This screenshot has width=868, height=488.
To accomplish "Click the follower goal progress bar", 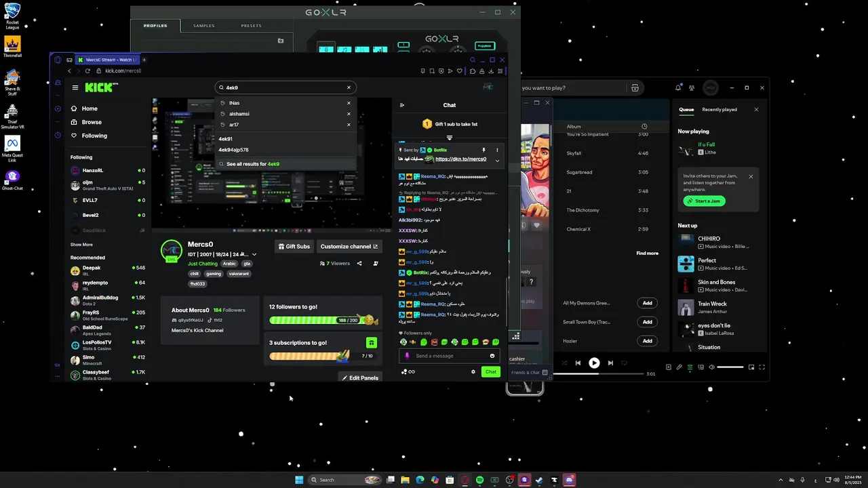I will pos(323,320).
